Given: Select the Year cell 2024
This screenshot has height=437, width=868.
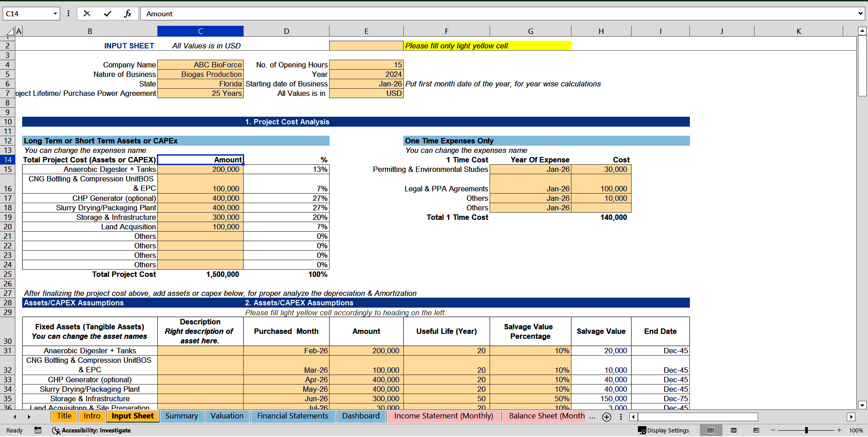Looking at the screenshot, I should [x=366, y=74].
